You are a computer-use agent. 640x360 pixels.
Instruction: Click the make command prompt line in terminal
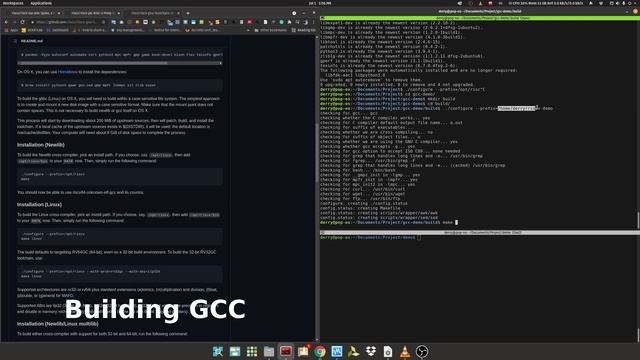389,222
